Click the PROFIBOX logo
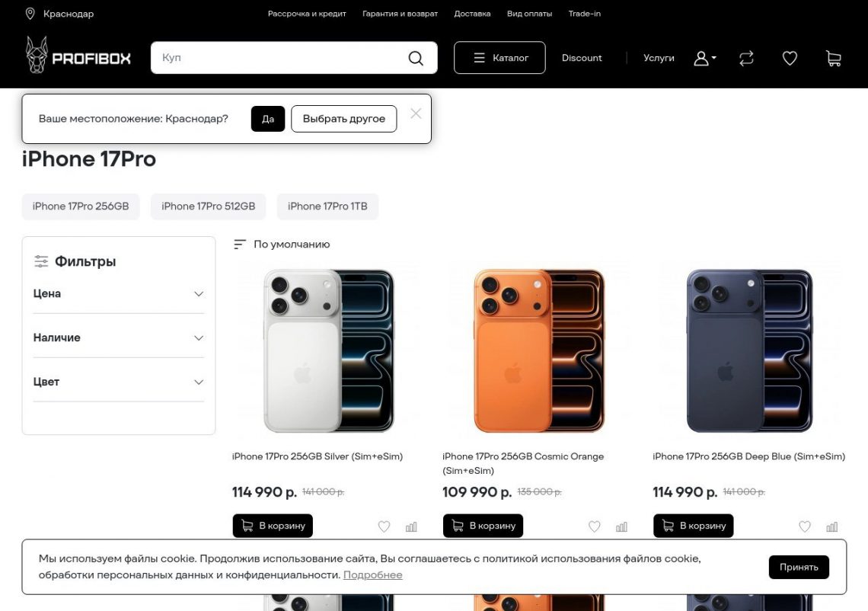Viewport: 868px width, 611px height. (78, 57)
